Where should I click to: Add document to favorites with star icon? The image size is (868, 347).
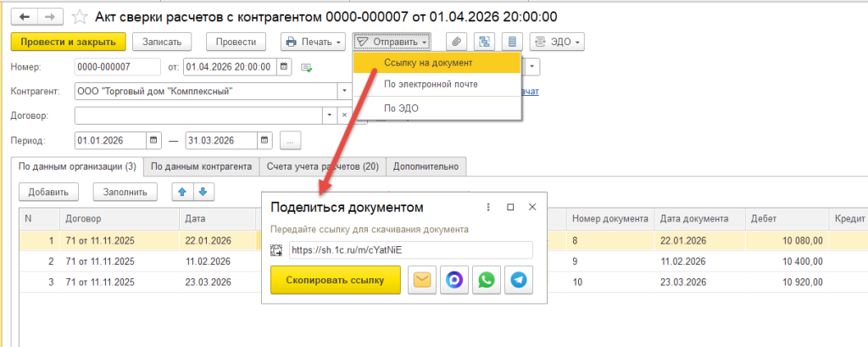coord(80,16)
